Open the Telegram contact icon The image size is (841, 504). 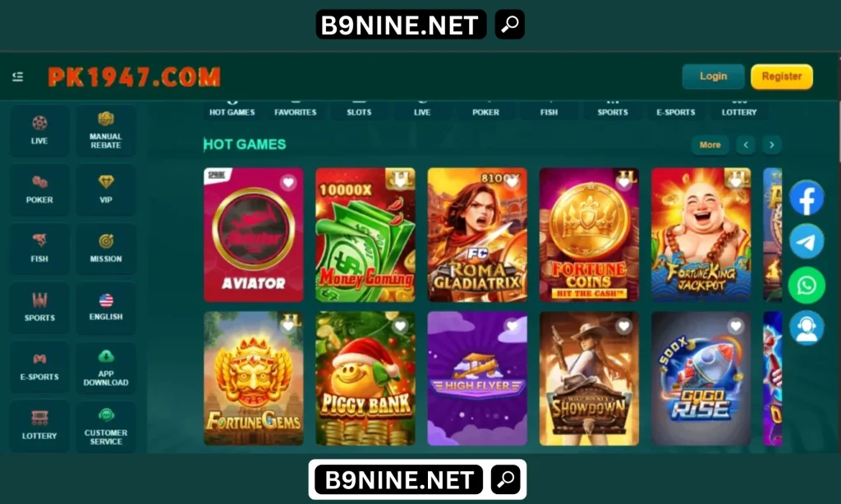[x=807, y=242]
